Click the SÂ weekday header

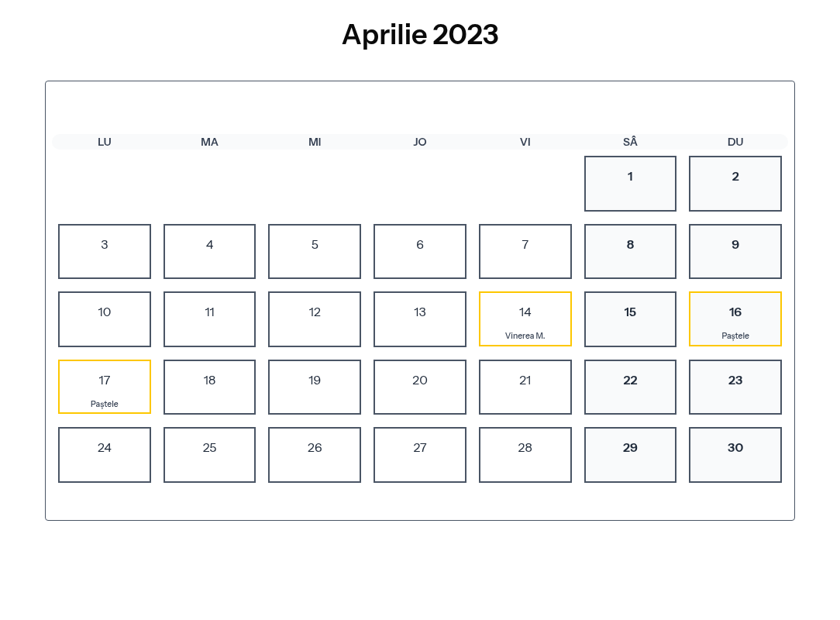tap(630, 142)
